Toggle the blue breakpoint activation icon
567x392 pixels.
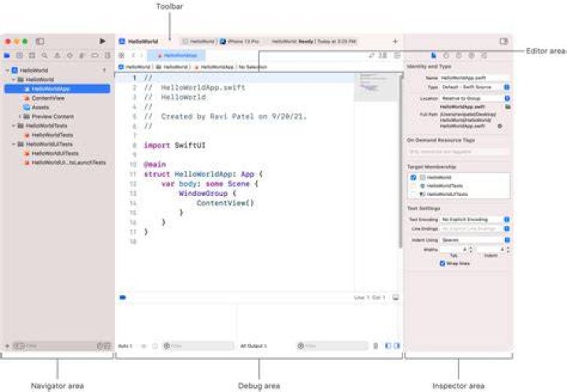pos(123,298)
